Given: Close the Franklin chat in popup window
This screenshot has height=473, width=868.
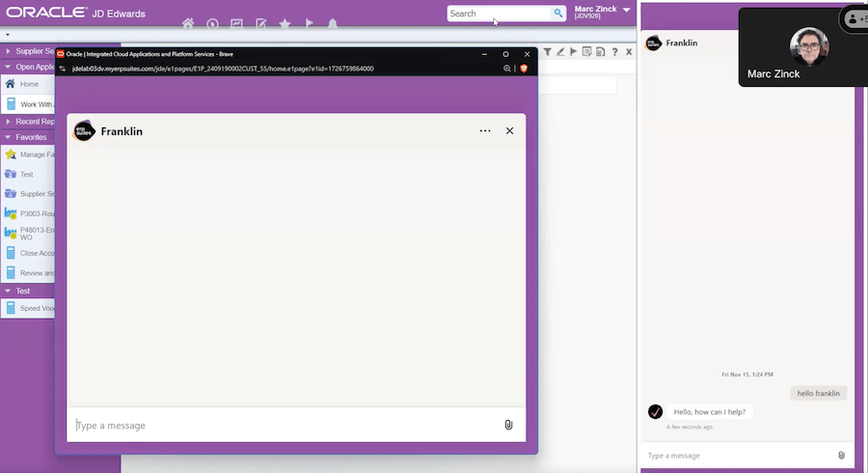Looking at the screenshot, I should 509,130.
